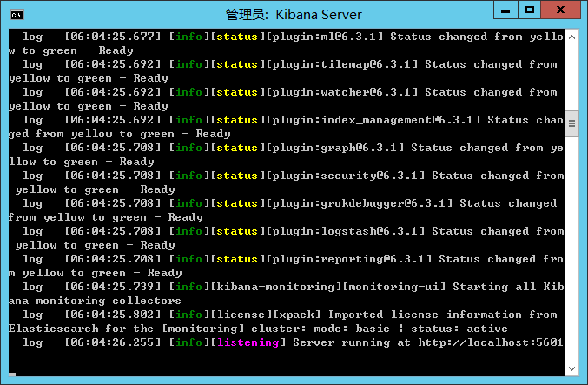Screen dimensions: 588x385
Task: Click the http://localhost:5601 URL text
Action: coord(491,342)
